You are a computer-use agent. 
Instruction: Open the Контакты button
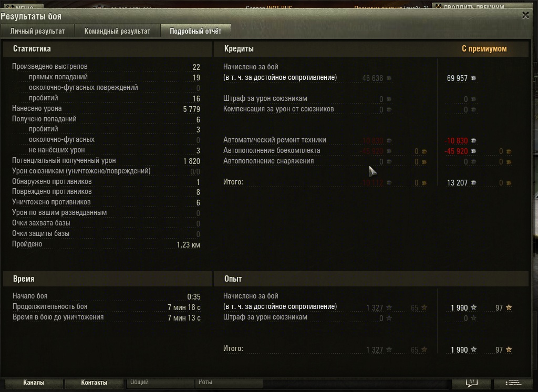pyautogui.click(x=94, y=383)
